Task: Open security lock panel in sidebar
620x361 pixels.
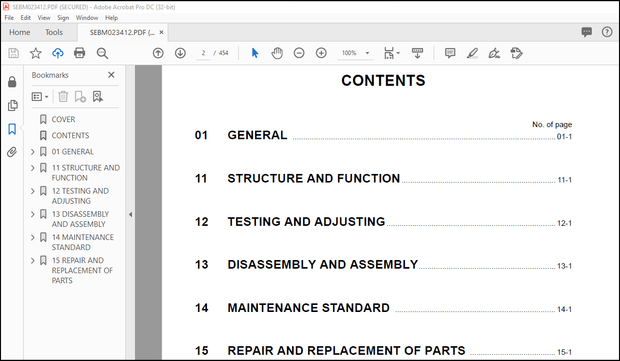Action: click(12, 82)
